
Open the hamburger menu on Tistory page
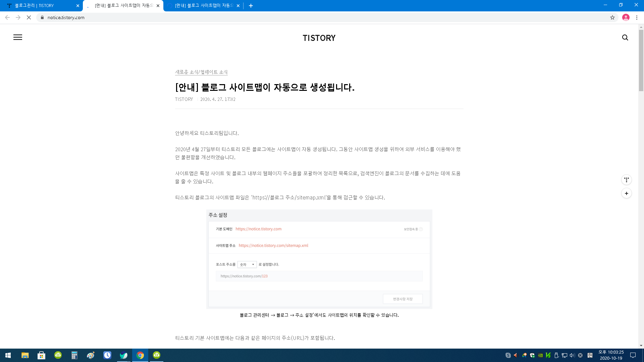coord(18,37)
